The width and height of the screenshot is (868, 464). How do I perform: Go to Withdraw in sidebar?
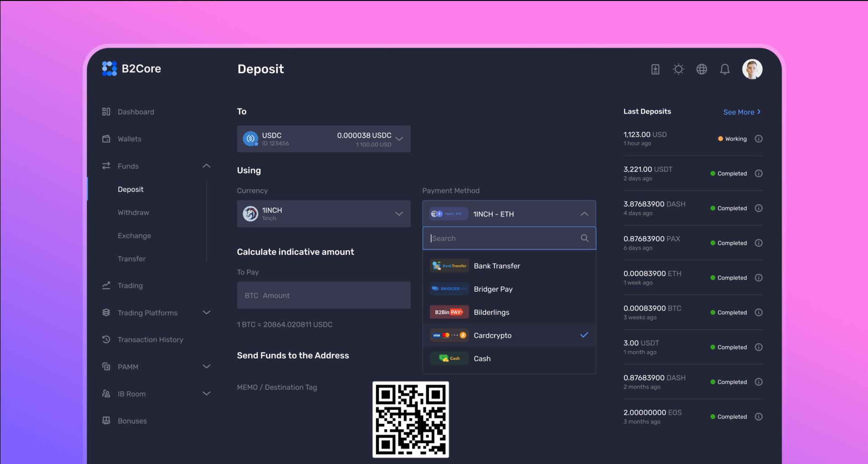point(133,213)
